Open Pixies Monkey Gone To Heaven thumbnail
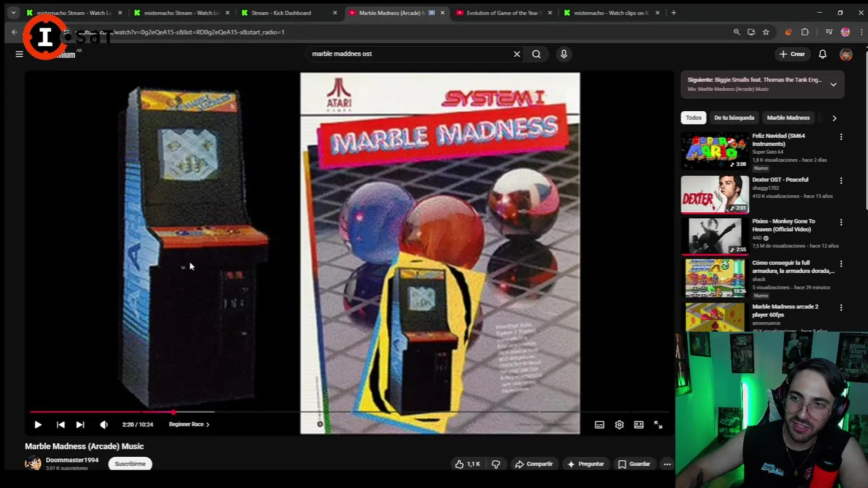868x488 pixels. pyautogui.click(x=715, y=236)
